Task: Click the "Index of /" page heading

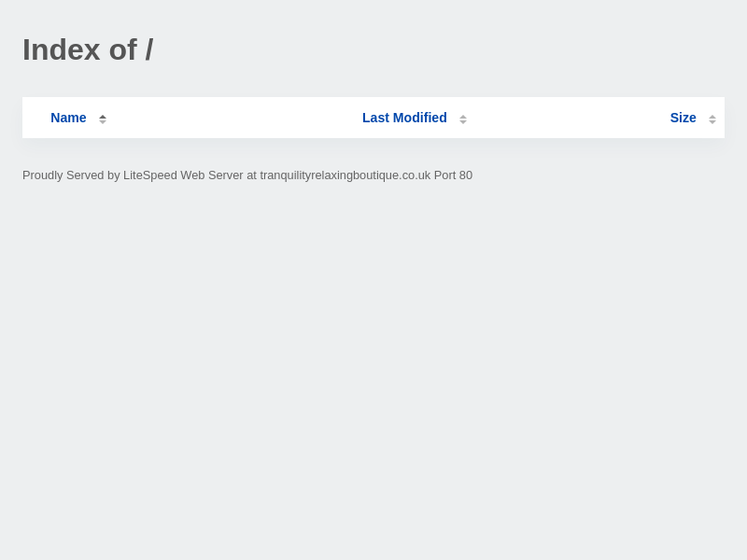Action: click(88, 49)
